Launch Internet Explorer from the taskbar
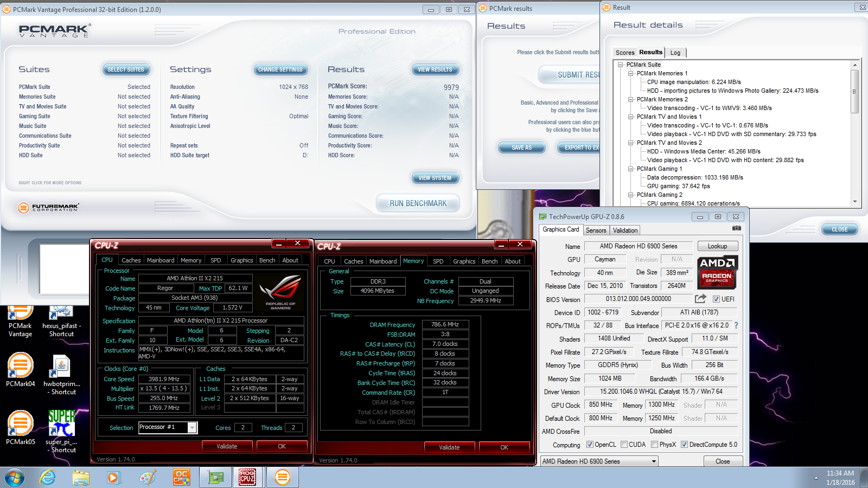868x488 pixels. pyautogui.click(x=48, y=477)
